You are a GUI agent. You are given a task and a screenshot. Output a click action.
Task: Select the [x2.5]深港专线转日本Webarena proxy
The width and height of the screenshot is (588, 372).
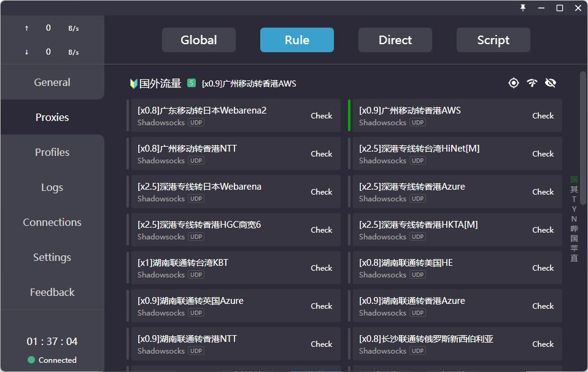(234, 192)
